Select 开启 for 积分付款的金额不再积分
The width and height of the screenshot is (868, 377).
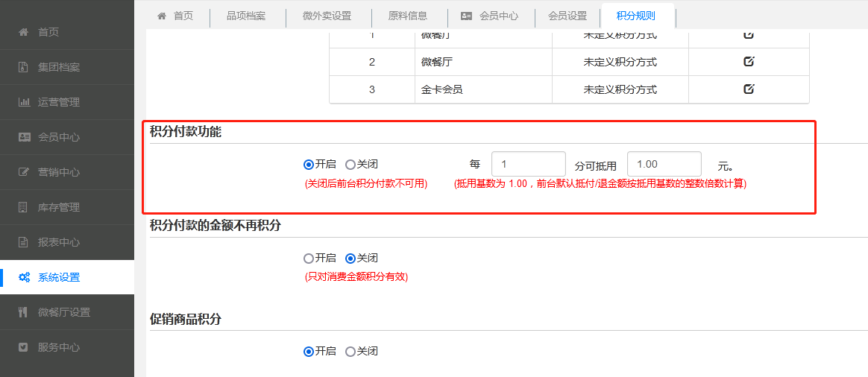[309, 259]
